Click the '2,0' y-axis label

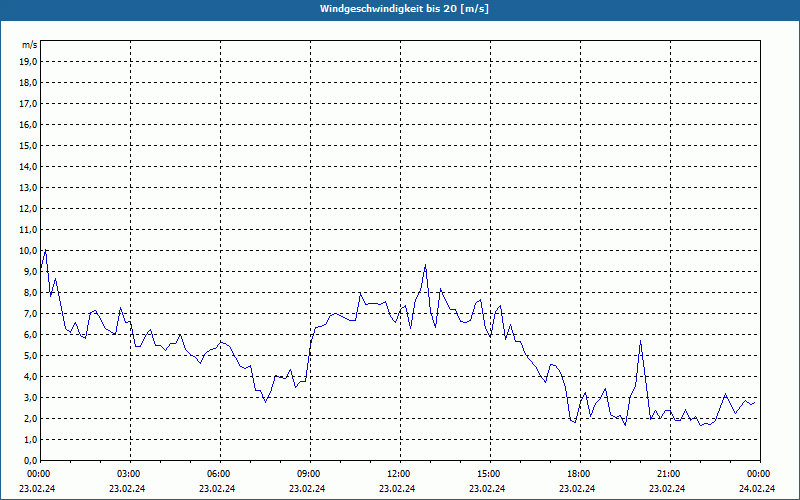pos(30,418)
